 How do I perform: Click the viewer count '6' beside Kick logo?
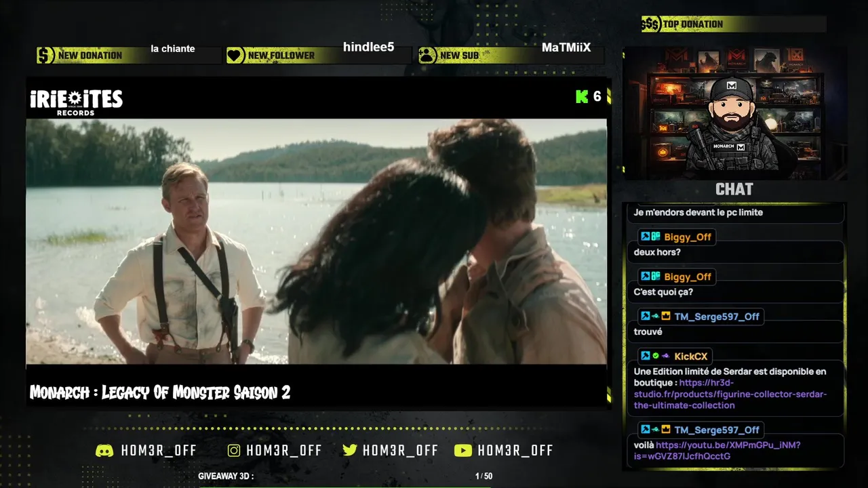(597, 96)
